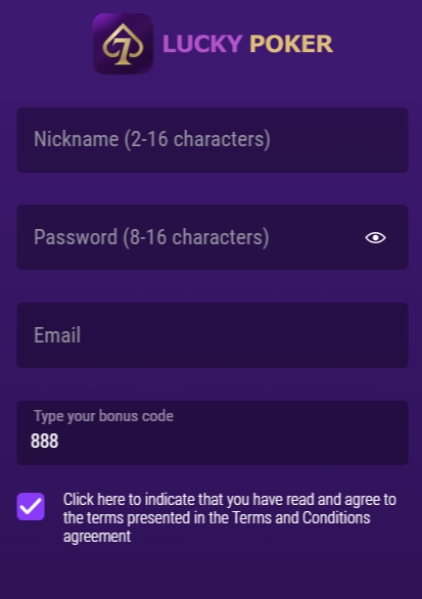
Task: Toggle password visibility with the eye icon
Action: 375,238
